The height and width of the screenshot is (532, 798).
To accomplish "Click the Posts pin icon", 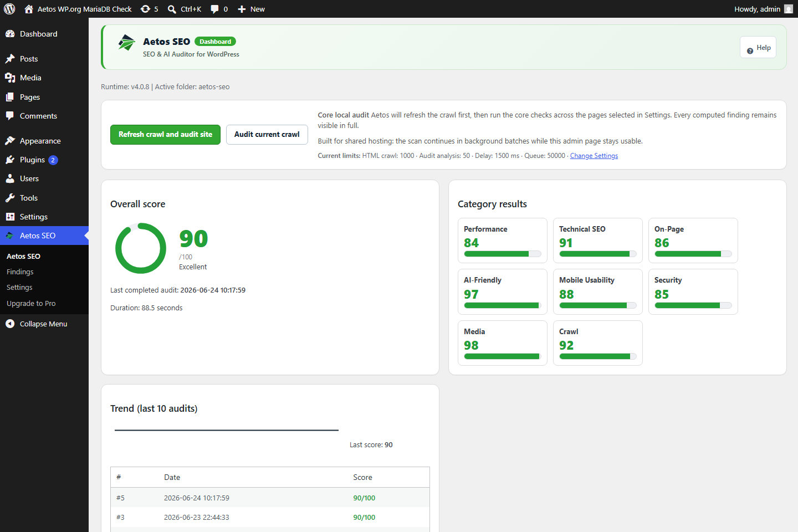I will coord(10,59).
